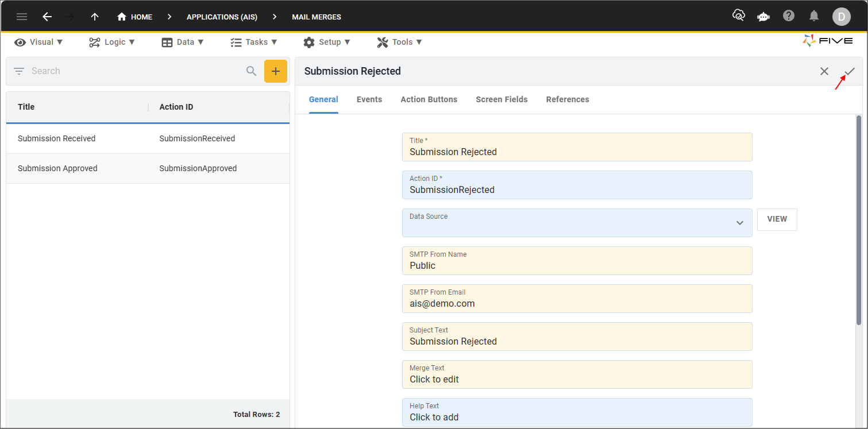
Task: Open the Visual menu dropdown
Action: point(38,42)
